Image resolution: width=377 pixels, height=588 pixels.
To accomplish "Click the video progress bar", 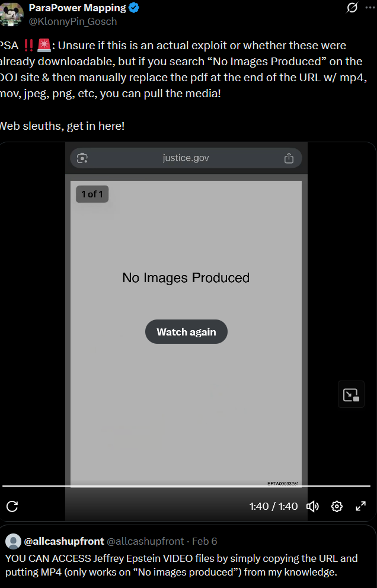I will [x=188, y=486].
